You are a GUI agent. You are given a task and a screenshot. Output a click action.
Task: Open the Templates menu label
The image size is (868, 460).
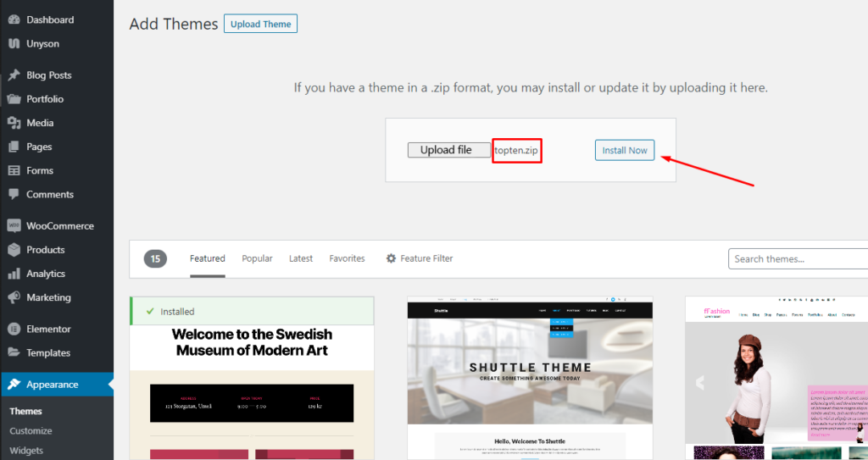[48, 352]
